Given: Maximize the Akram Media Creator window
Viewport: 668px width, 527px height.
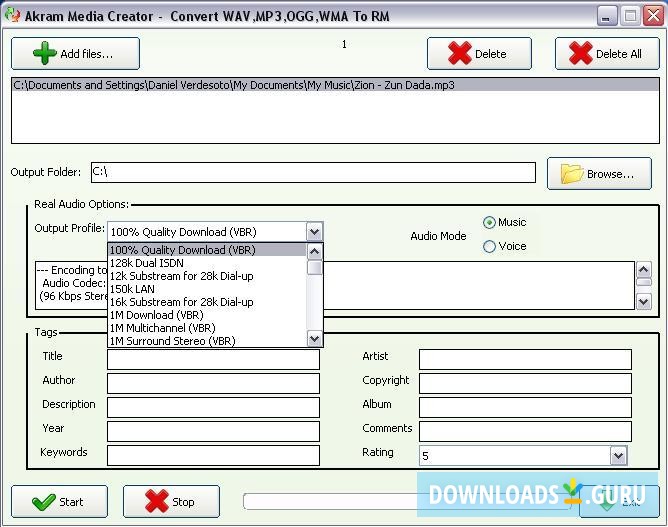Looking at the screenshot, I should coord(630,16).
